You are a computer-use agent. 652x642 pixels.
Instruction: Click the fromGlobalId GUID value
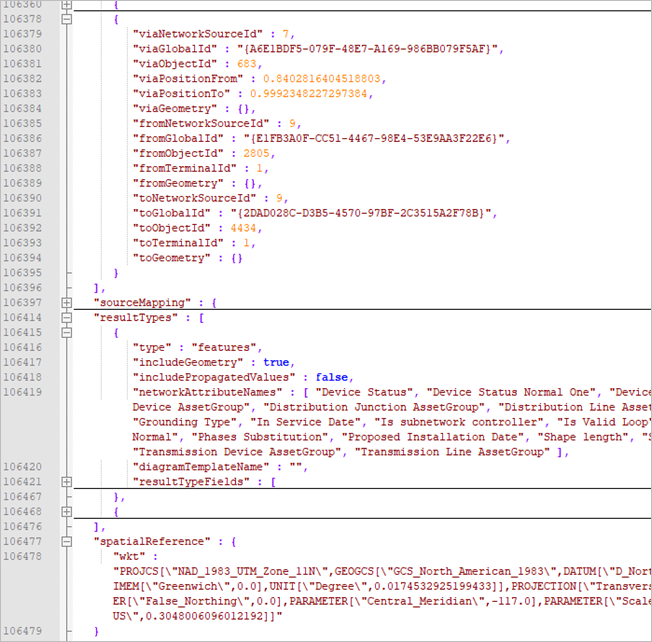coord(374,138)
